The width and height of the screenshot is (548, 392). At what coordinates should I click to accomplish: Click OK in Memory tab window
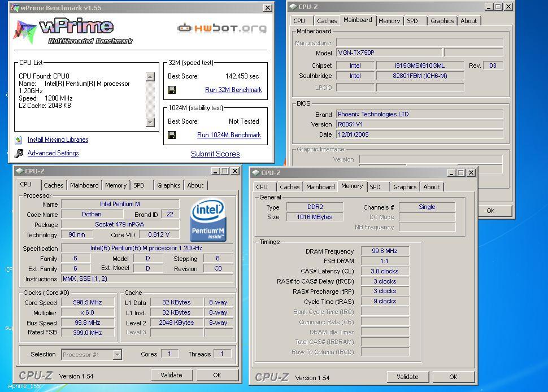[x=453, y=377]
